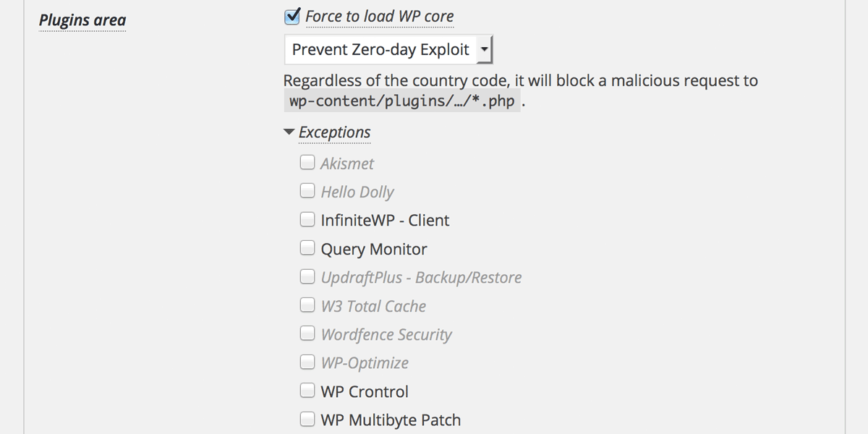Click the Wordfence Security label text
The width and height of the screenshot is (868, 434).
tap(386, 335)
